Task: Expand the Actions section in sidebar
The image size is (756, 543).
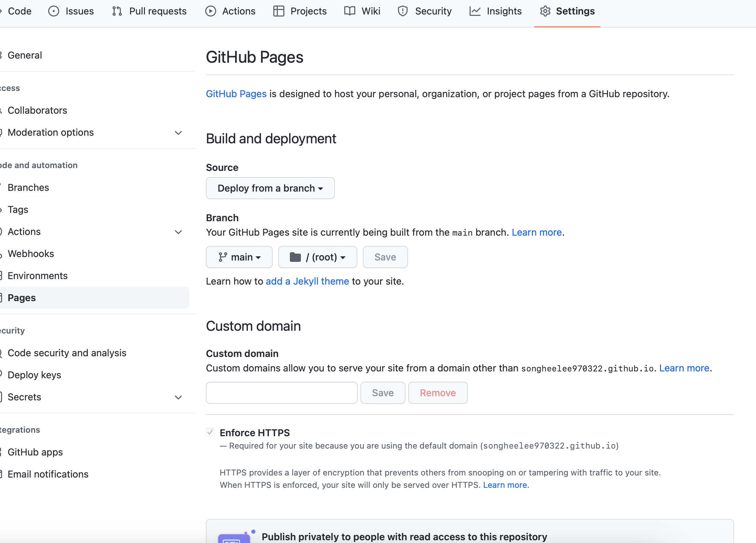Action: 178,232
